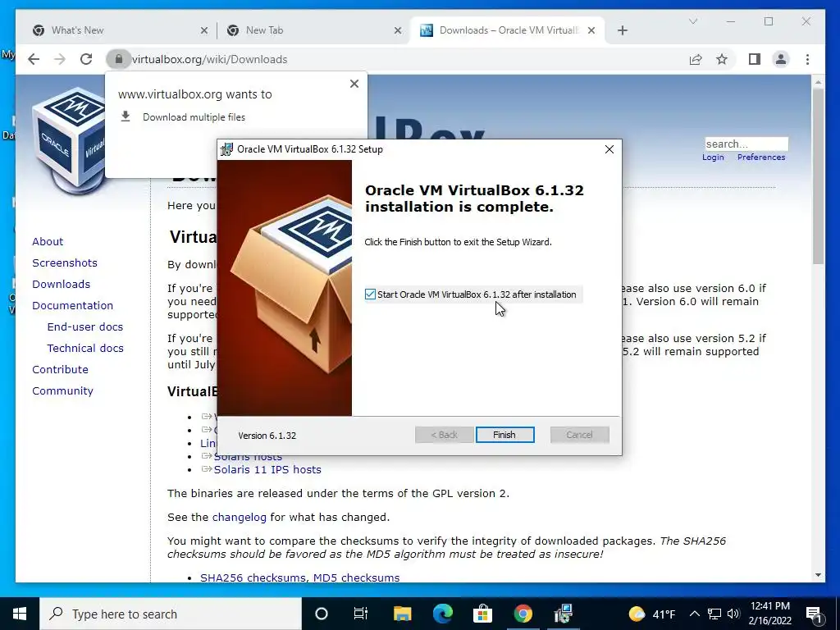Show hidden system tray icons
This screenshot has width=840, height=630.
coord(694,614)
